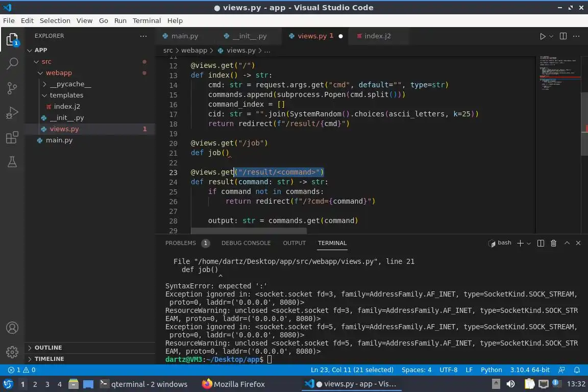Image resolution: width=588 pixels, height=392 pixels.
Task: Click the feedback icon in status bar
Action: [561, 370]
